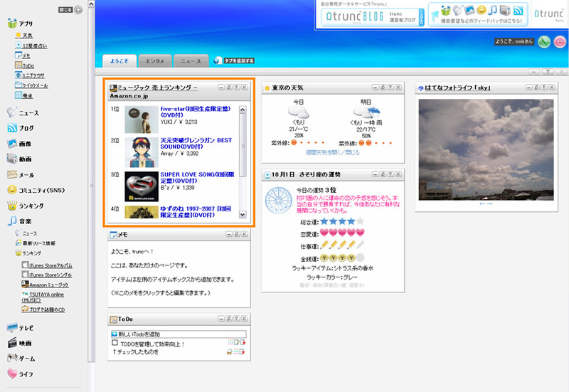Expand the コミュニティ(SNS) category
Image resolution: width=569 pixels, height=392 pixels.
(x=36, y=190)
